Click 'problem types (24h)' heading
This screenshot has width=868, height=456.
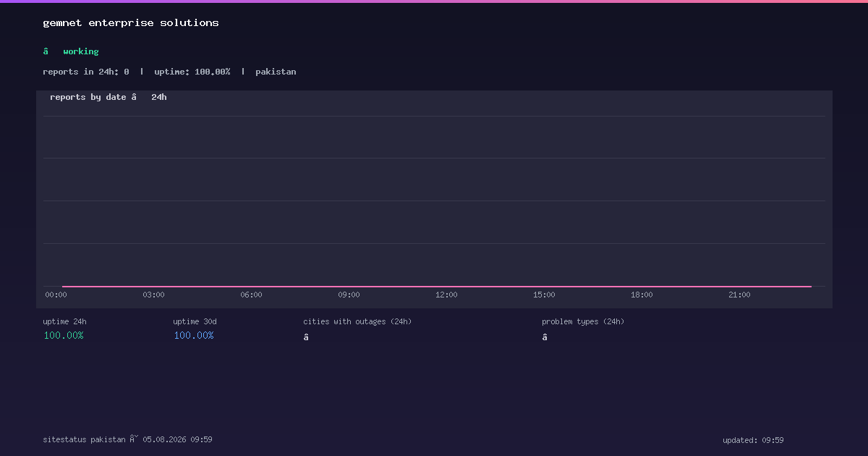pos(583,321)
